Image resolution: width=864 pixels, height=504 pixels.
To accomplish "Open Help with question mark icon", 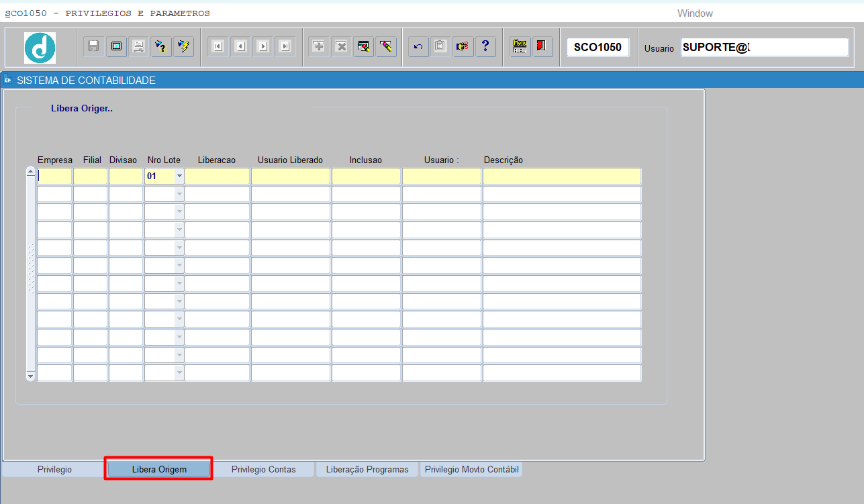I will (x=485, y=46).
